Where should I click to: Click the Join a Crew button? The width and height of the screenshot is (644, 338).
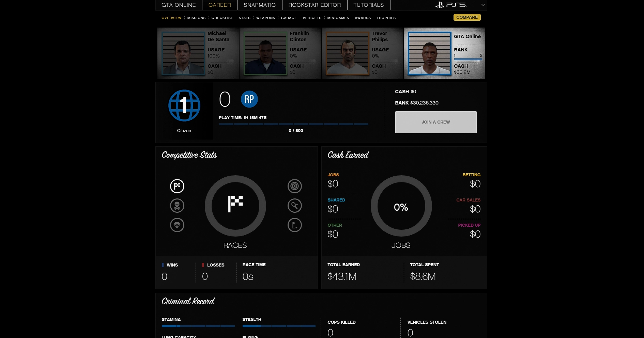point(436,122)
